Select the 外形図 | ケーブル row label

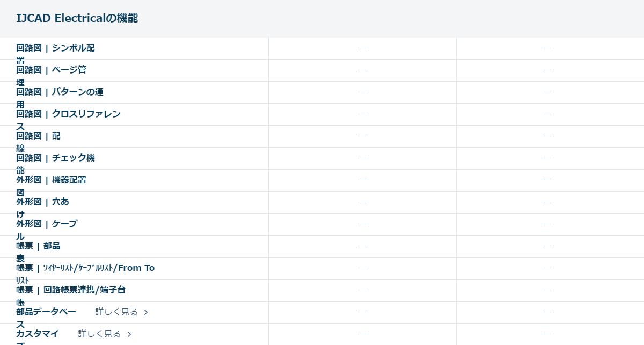(x=47, y=224)
